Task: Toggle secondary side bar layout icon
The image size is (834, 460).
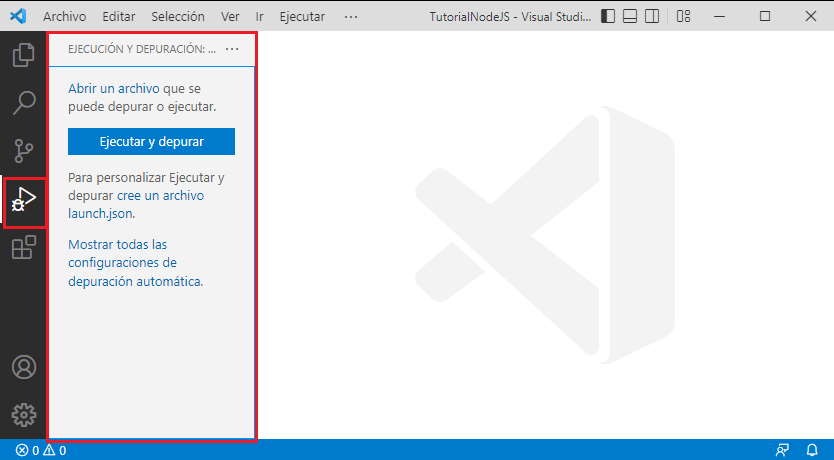Action: (652, 16)
